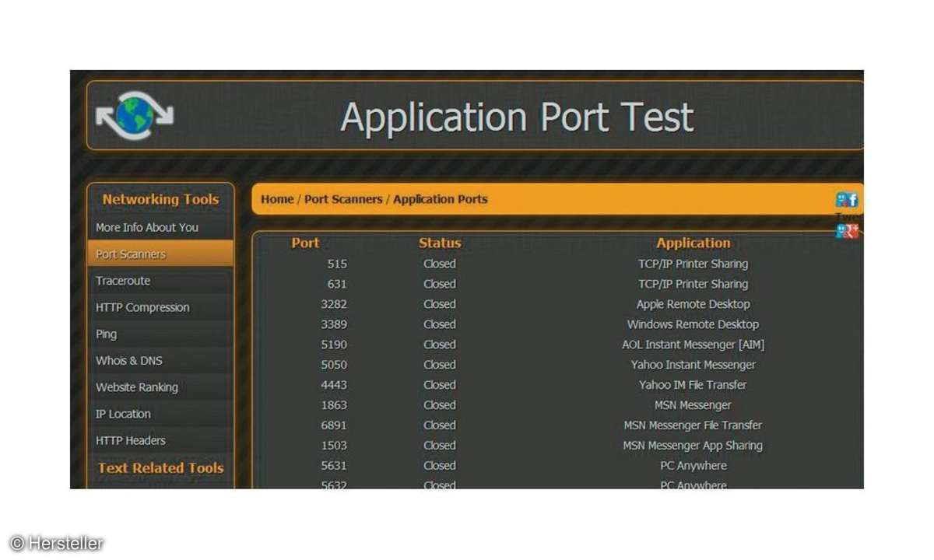Select port number 6891
Image resolution: width=934 pixels, height=560 pixels.
point(334,425)
